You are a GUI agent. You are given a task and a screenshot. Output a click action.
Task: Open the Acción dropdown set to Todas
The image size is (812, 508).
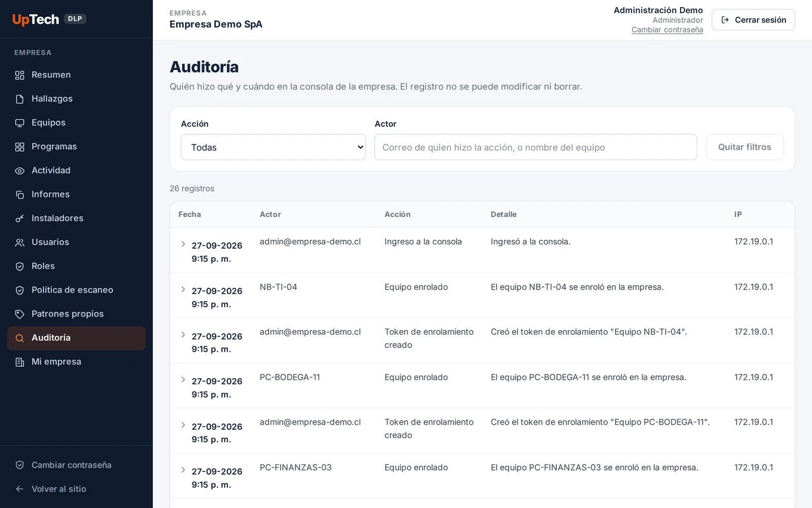(x=273, y=147)
